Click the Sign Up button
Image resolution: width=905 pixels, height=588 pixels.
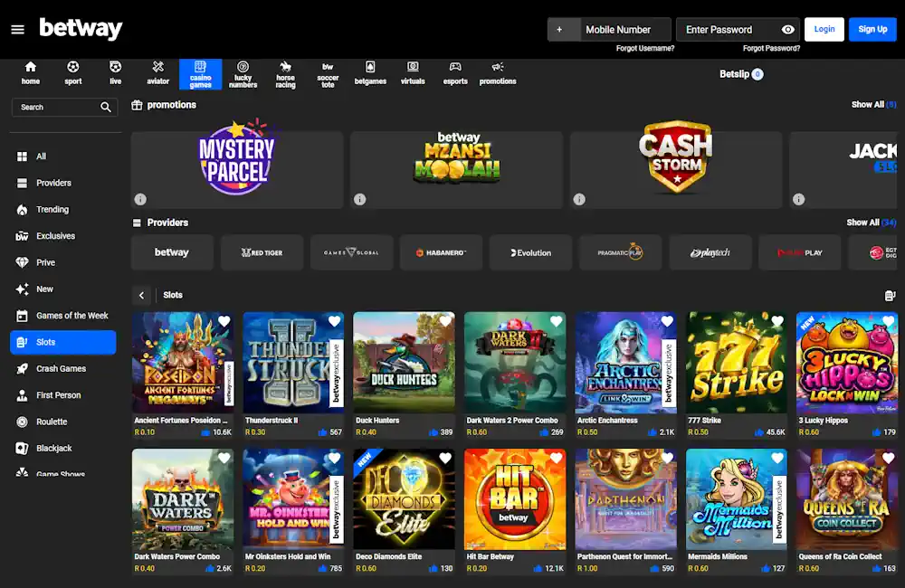pyautogui.click(x=872, y=29)
